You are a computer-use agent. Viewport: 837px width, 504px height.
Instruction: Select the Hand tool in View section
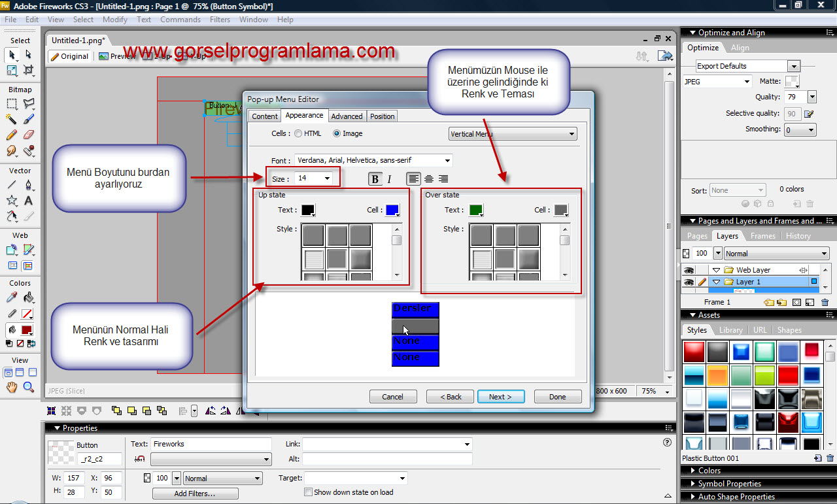12,388
